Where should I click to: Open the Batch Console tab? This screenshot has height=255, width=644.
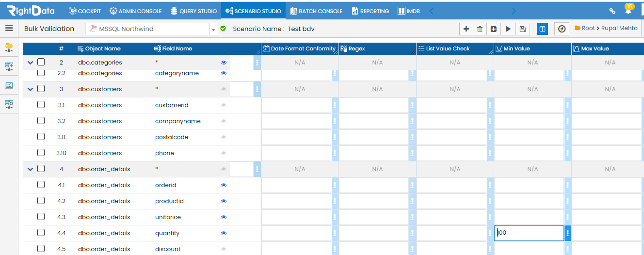[x=316, y=11]
